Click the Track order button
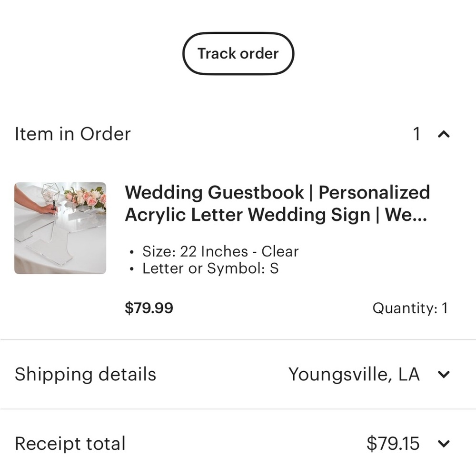Screen dimensions: 476x476 point(238,53)
